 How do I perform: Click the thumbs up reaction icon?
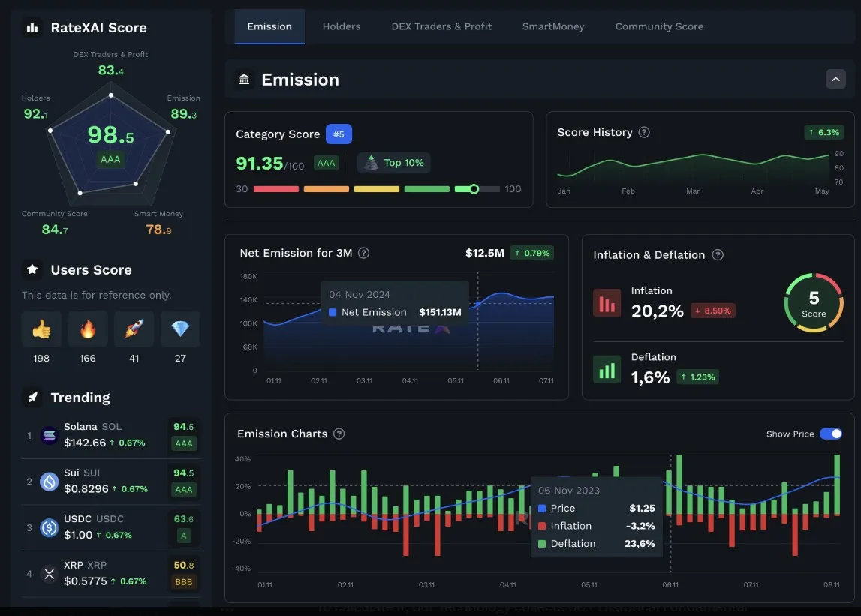[x=41, y=329]
